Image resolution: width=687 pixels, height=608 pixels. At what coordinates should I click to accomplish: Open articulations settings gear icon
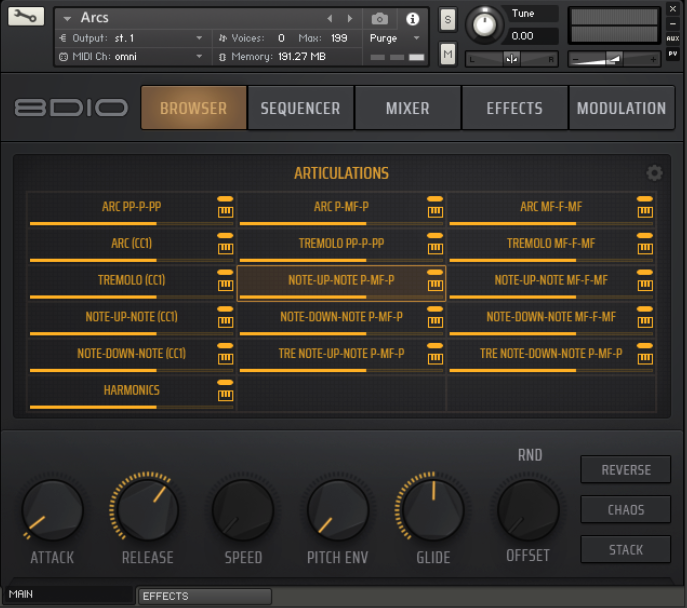(654, 173)
